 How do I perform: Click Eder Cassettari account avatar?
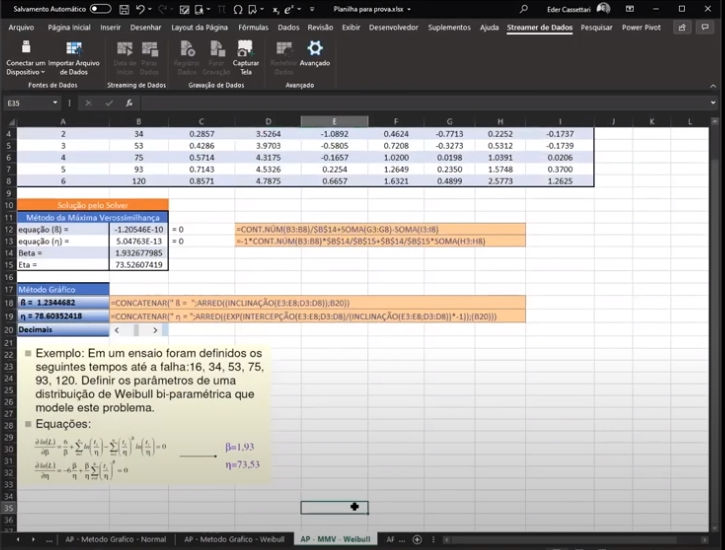tap(603, 8)
